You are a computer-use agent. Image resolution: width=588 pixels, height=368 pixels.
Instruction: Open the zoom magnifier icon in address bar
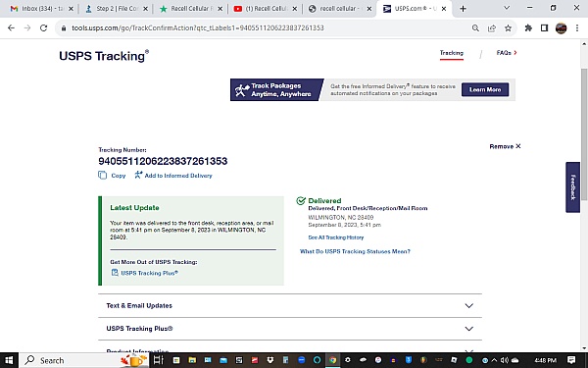475,28
